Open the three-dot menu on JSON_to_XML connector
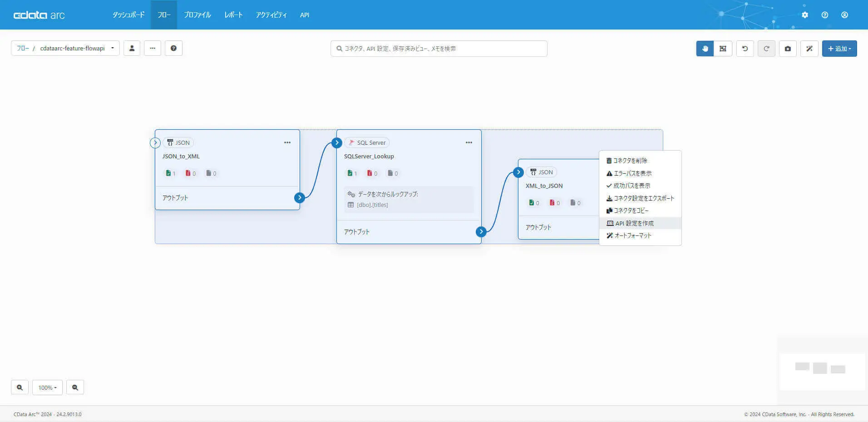Image resolution: width=868 pixels, height=422 pixels. click(287, 142)
